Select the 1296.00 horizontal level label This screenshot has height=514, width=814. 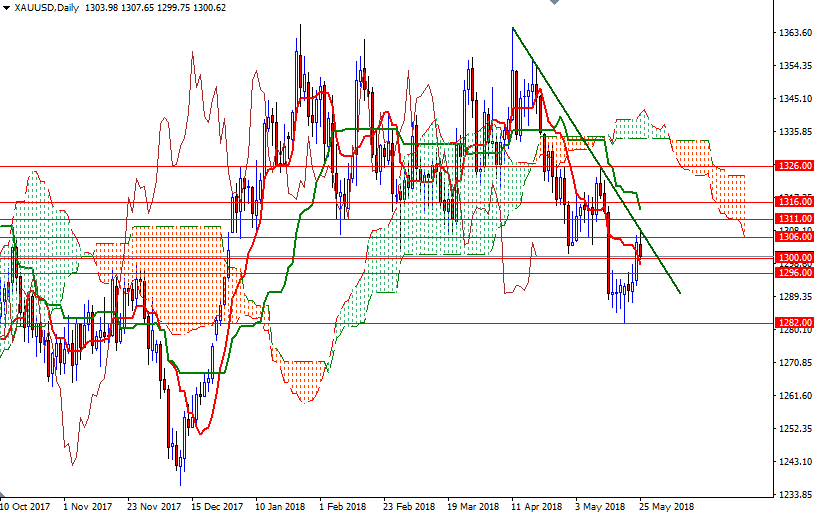794,273
